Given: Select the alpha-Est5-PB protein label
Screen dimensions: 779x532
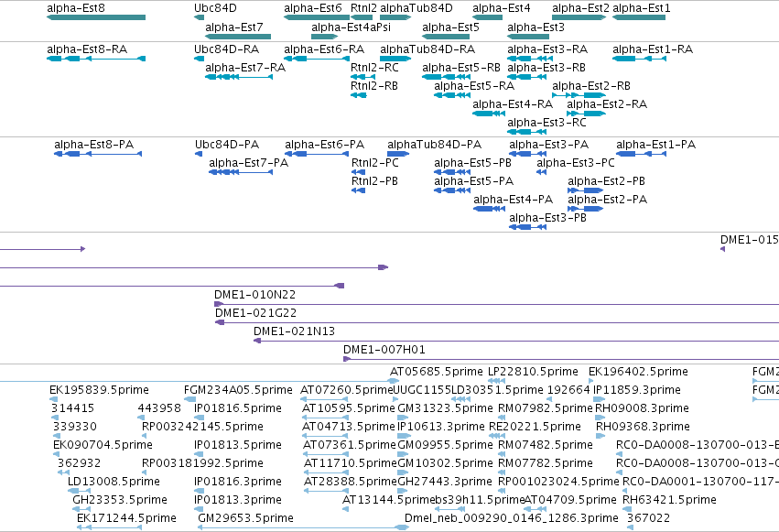Looking at the screenshot, I should 472,163.
